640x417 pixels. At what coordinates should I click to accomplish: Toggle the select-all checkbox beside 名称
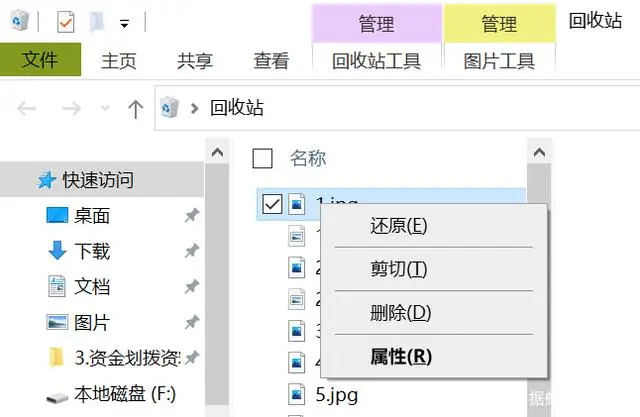tap(263, 158)
